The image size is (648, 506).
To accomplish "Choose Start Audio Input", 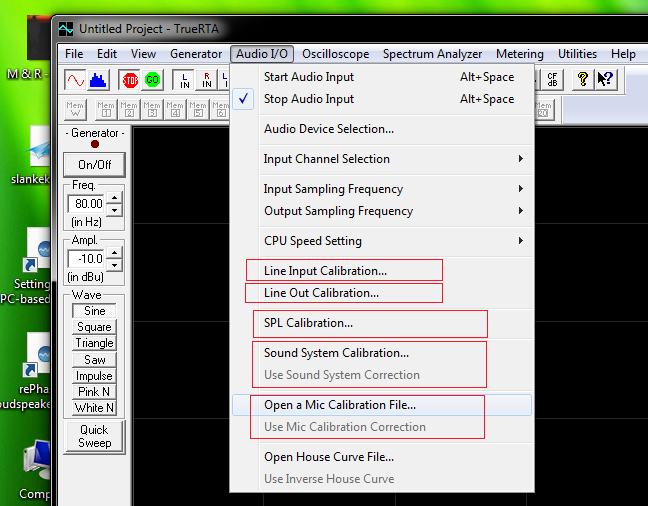I will (x=382, y=77).
